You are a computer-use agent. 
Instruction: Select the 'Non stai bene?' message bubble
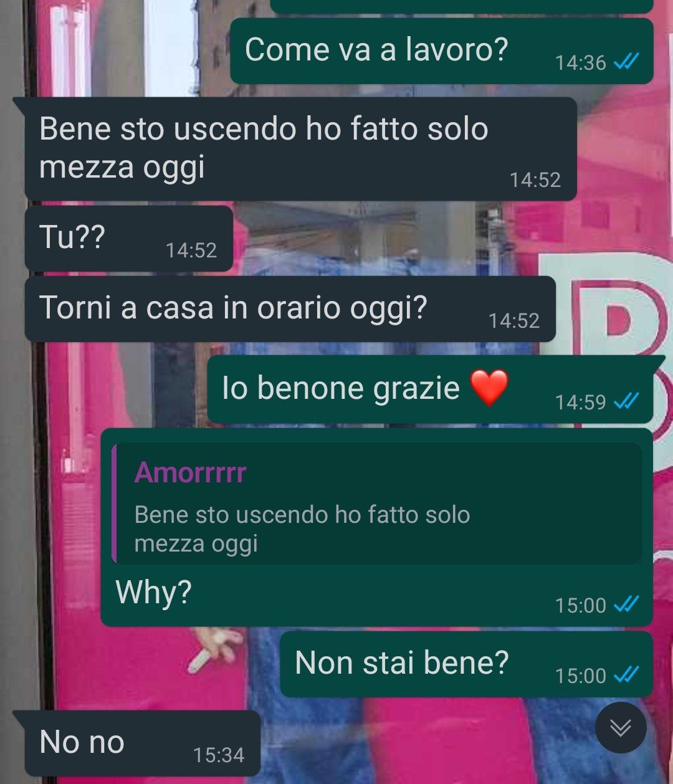point(466,664)
